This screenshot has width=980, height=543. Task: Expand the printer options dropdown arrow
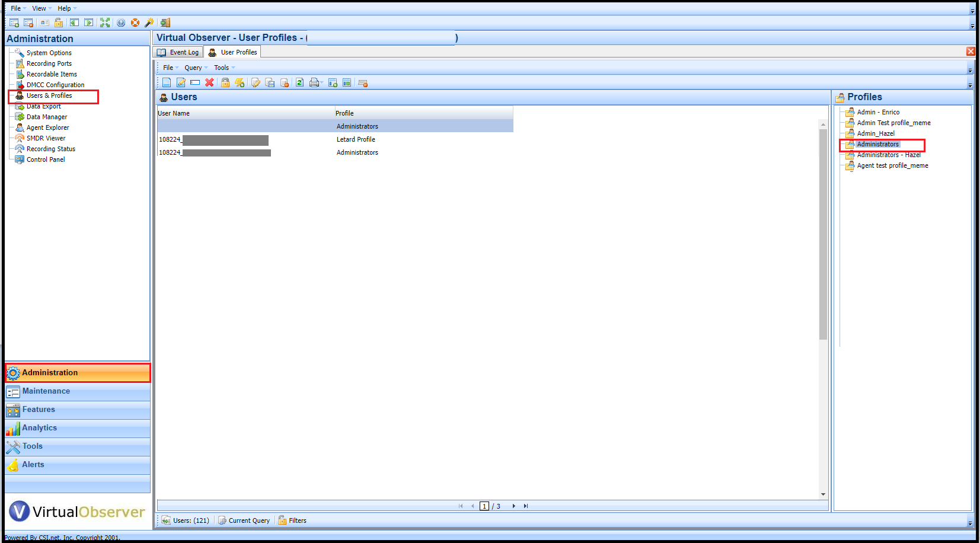coord(321,83)
